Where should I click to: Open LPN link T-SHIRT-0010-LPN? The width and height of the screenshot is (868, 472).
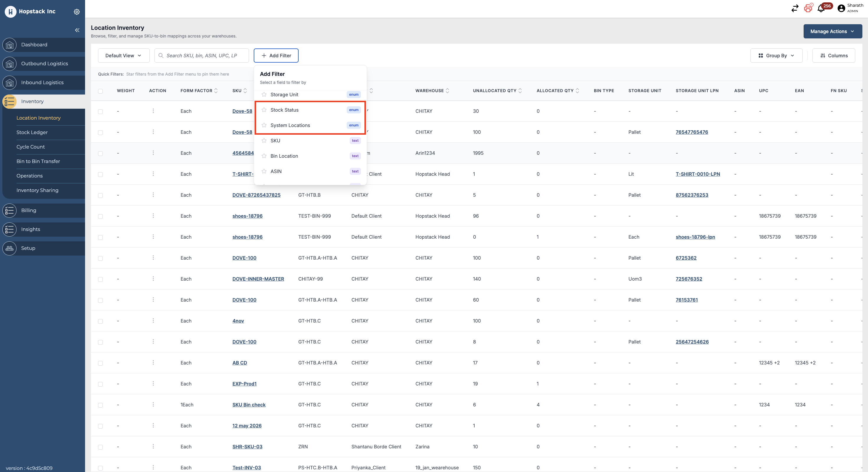coord(698,174)
